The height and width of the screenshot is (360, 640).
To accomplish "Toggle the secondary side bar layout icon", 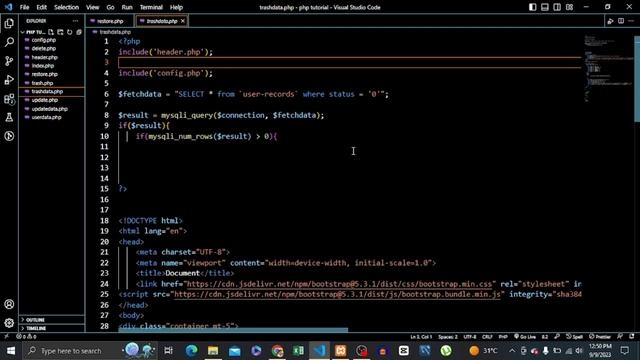I will 557,7.
